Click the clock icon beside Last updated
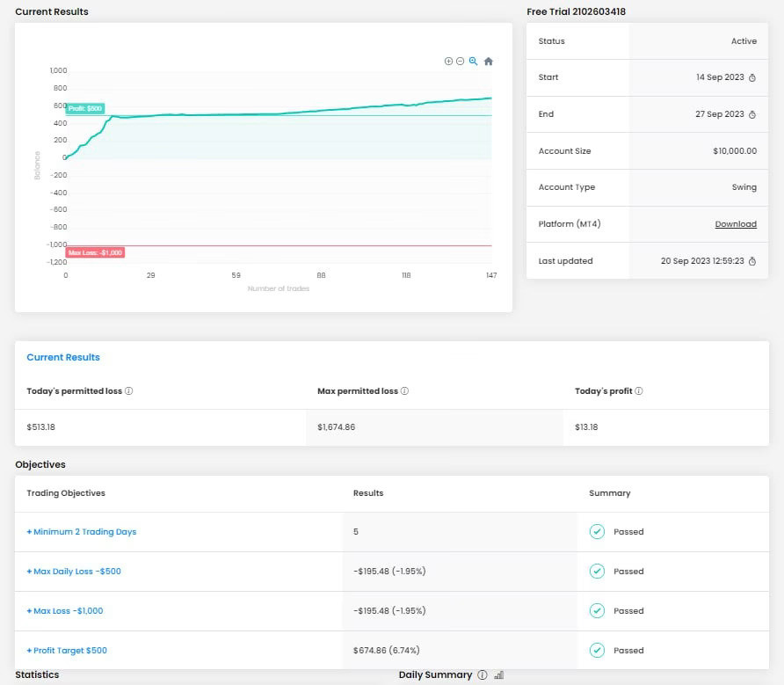 [x=752, y=261]
